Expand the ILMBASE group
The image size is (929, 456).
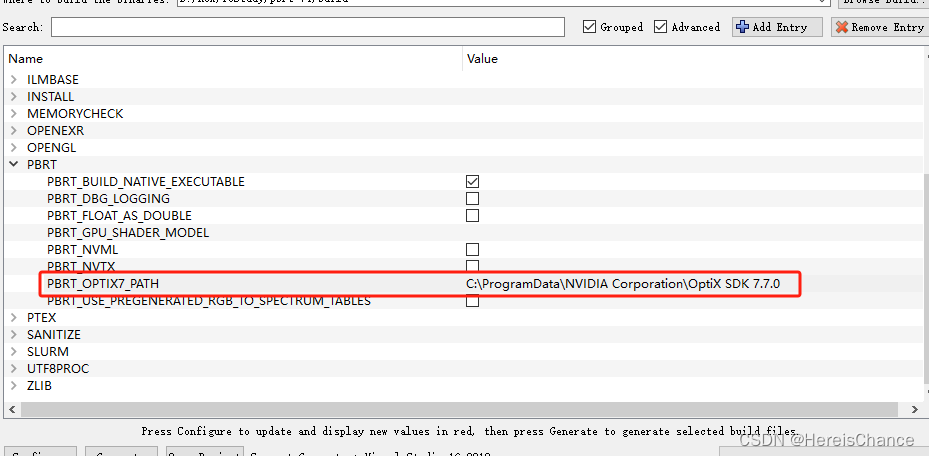(14, 79)
